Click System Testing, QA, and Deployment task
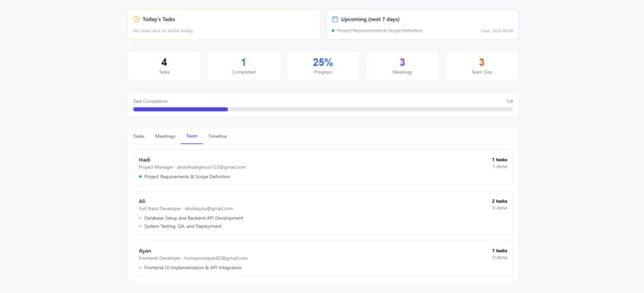This screenshot has width=644, height=293. 183,227
